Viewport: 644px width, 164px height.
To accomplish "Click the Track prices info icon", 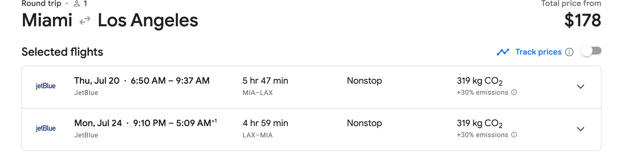I will tap(569, 52).
